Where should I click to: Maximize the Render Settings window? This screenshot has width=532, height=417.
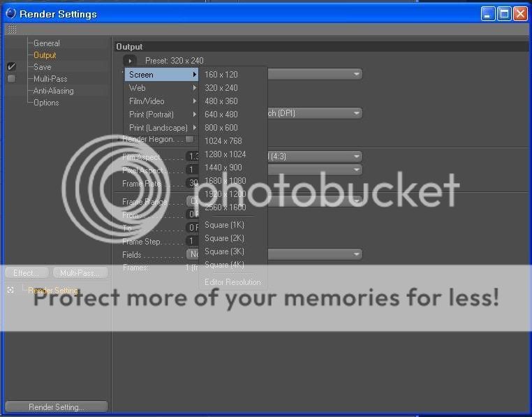point(504,14)
